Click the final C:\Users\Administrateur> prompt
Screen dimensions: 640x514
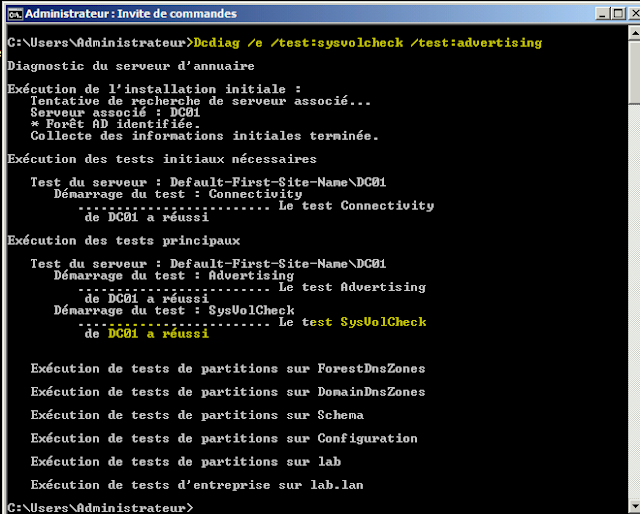[100, 508]
